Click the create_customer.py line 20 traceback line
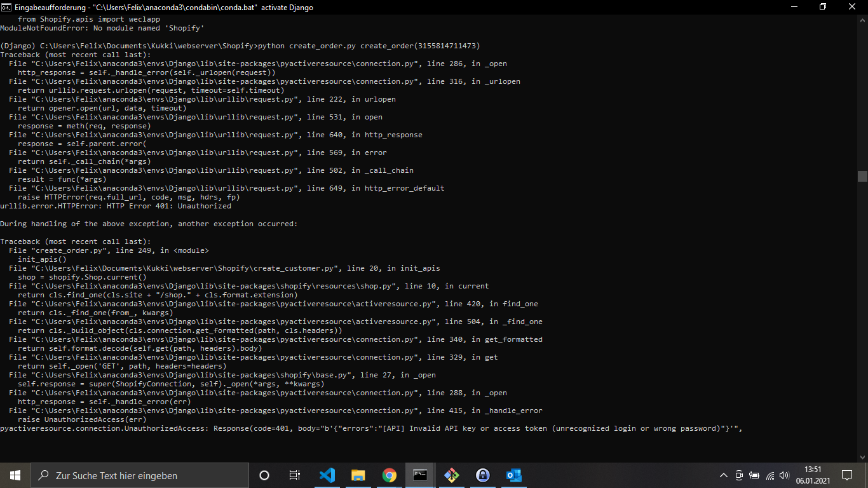 pos(224,268)
